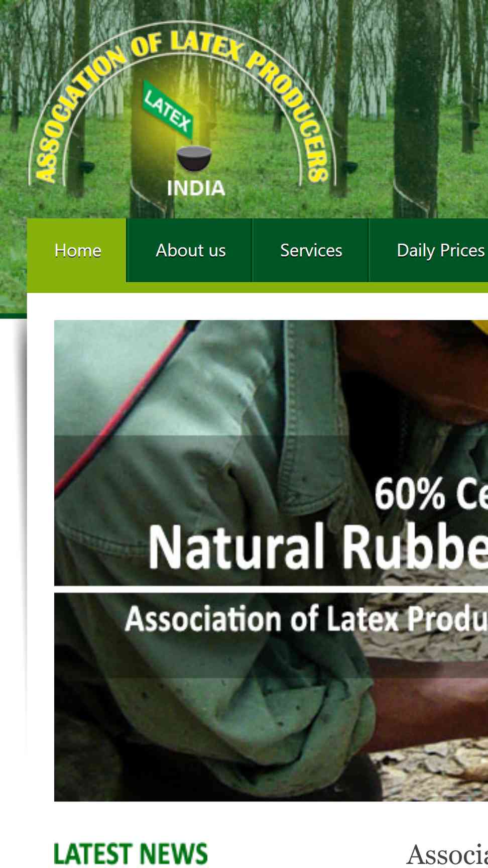Click the banner slideshow worker image
This screenshot has width=488, height=868.
(271, 561)
